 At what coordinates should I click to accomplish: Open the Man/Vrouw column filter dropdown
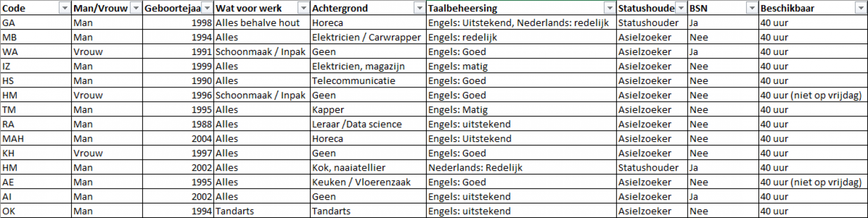pyautogui.click(x=135, y=8)
